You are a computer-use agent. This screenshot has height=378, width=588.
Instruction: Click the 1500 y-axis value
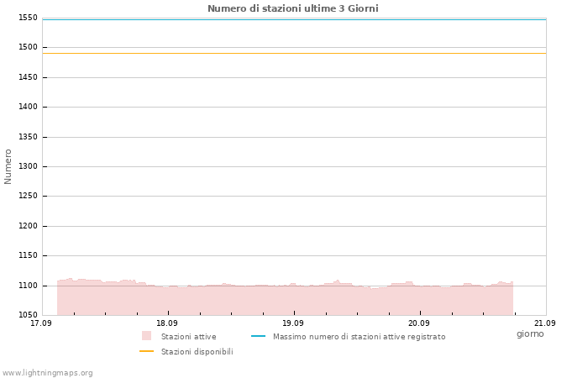(28, 47)
